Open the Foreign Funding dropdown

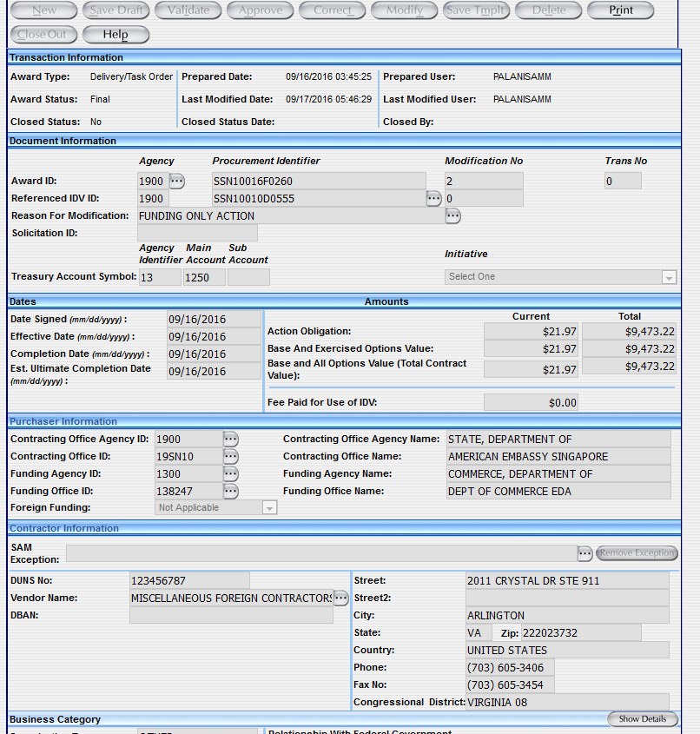tap(269, 508)
